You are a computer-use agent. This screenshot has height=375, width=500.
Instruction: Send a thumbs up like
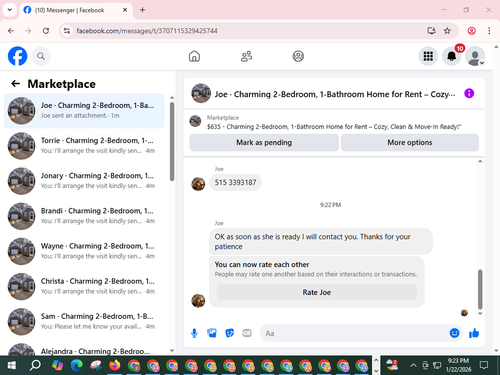click(474, 333)
